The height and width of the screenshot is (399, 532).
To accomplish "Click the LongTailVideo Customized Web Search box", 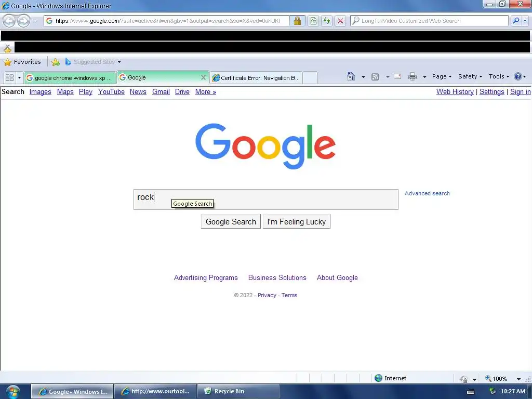I will (430, 21).
